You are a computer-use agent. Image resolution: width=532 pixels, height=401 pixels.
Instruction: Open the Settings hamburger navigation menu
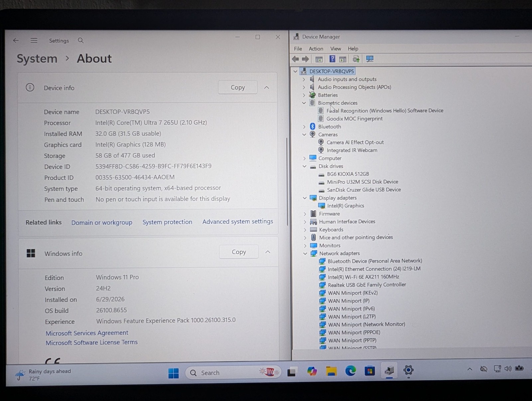click(34, 41)
